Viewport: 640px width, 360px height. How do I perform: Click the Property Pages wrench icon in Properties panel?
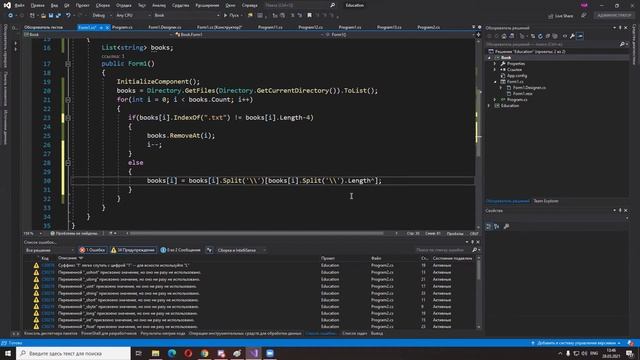[507, 227]
